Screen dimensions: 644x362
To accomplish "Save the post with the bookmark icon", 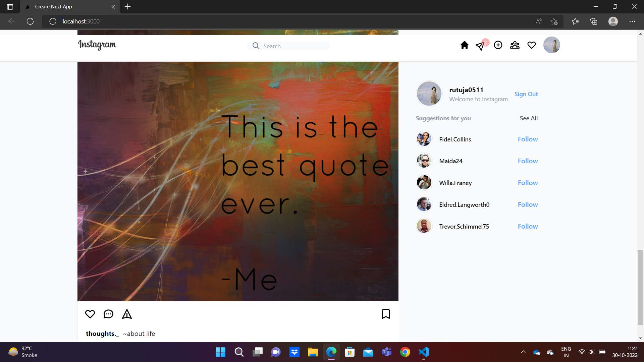I will [386, 314].
